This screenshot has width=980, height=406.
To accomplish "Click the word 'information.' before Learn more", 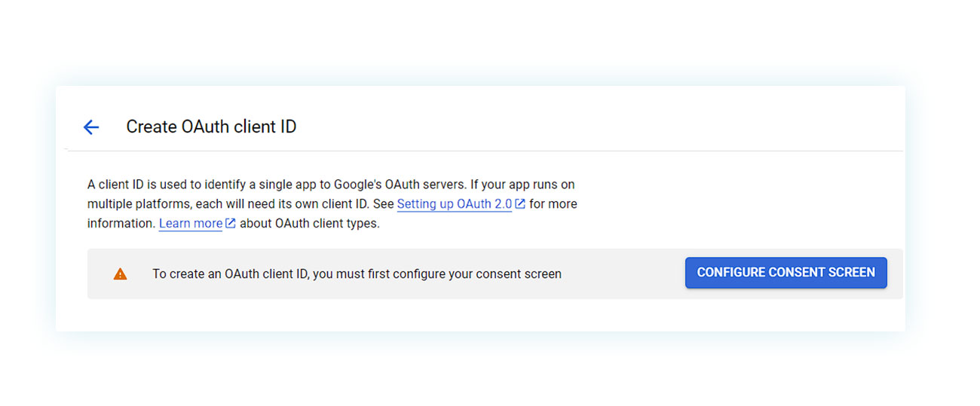I will 121,224.
